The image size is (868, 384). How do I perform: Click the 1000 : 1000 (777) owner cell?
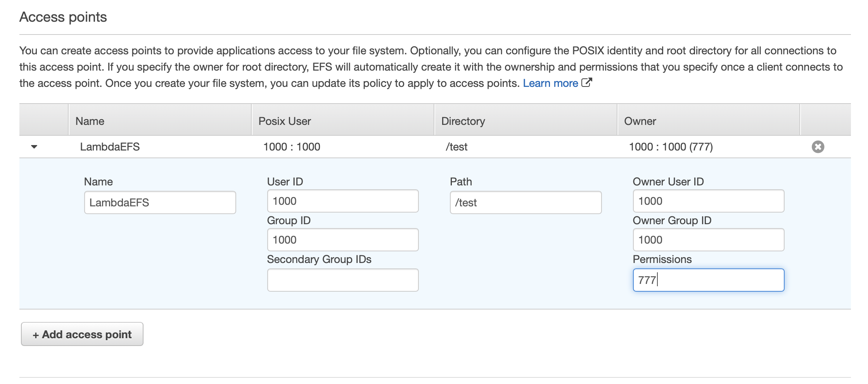tap(671, 147)
